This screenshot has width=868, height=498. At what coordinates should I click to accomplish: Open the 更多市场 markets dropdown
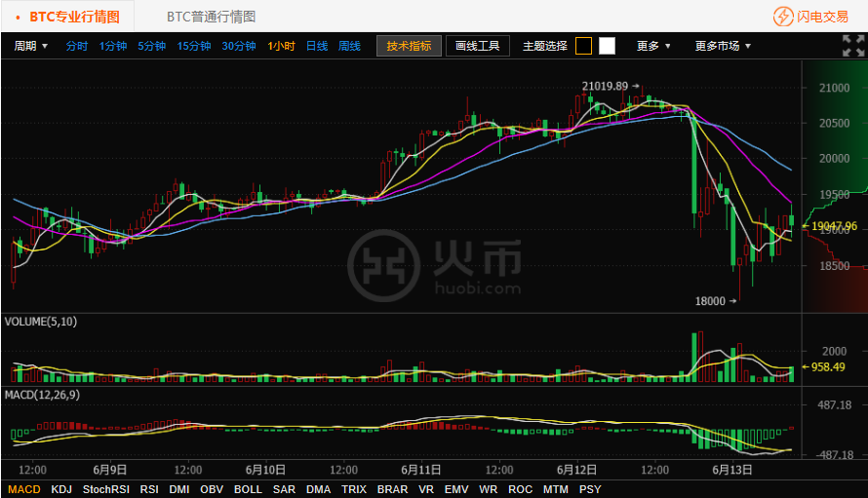pos(723,46)
